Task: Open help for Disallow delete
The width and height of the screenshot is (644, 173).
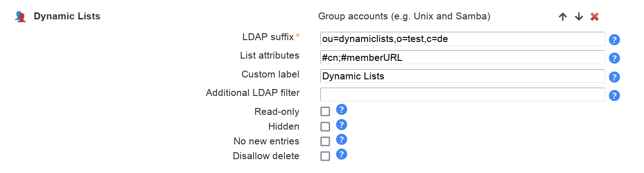Action: (341, 154)
